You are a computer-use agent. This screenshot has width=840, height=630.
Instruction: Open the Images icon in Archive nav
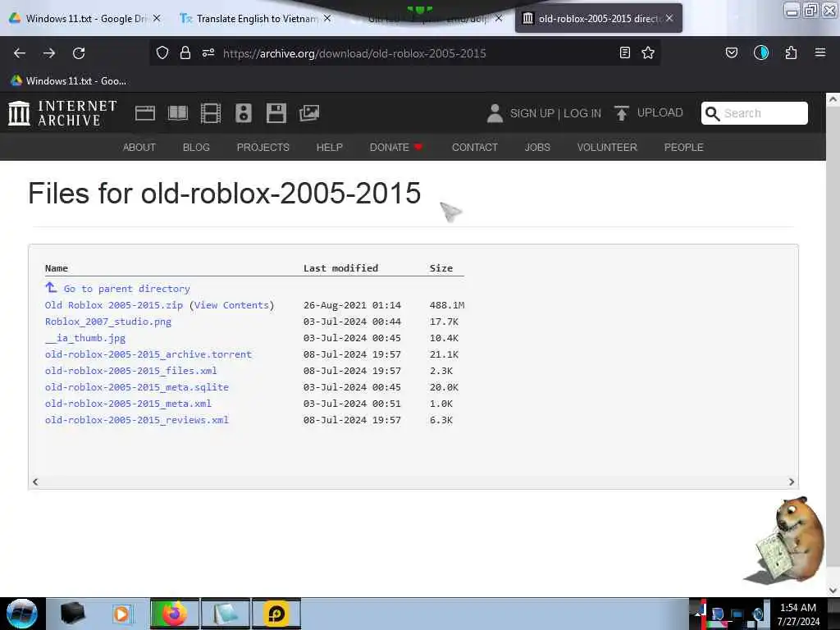tap(309, 113)
